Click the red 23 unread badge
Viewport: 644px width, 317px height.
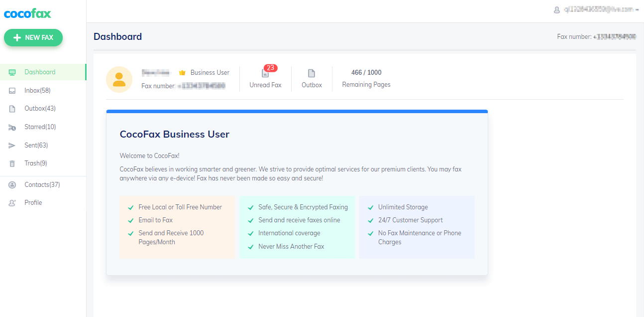click(x=271, y=68)
